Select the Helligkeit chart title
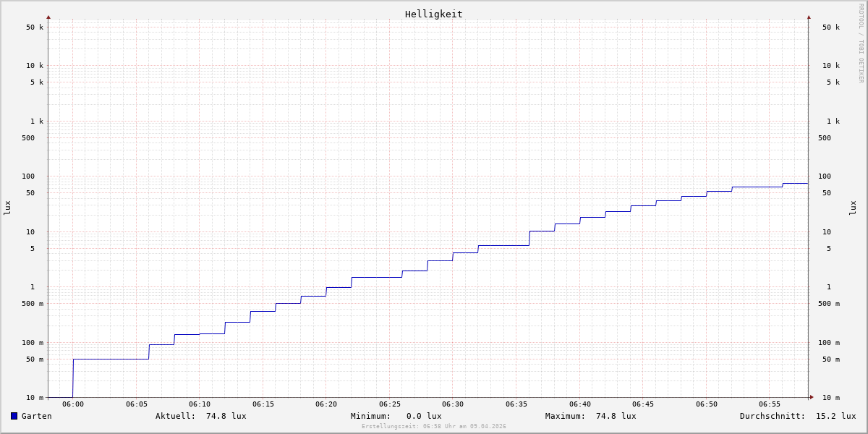 tap(433, 14)
